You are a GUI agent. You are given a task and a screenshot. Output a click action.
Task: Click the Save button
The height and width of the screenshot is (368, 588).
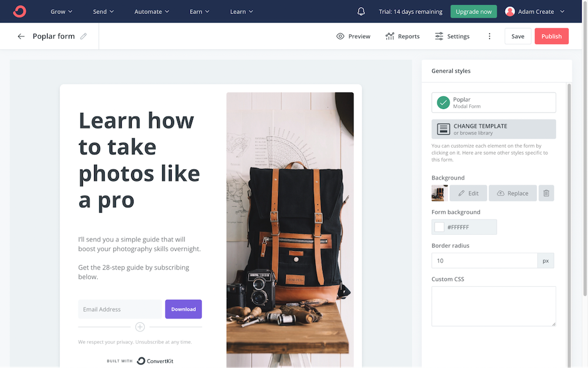tap(518, 36)
